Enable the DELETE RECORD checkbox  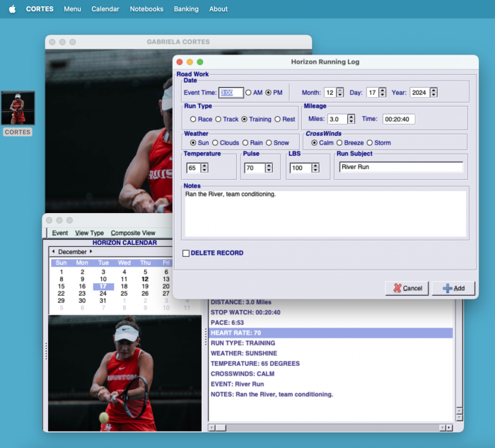pos(186,253)
